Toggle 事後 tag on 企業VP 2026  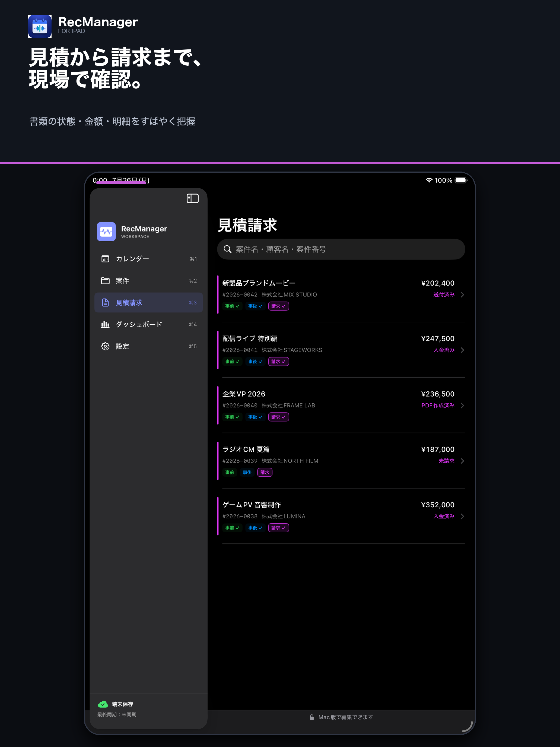[x=255, y=417]
